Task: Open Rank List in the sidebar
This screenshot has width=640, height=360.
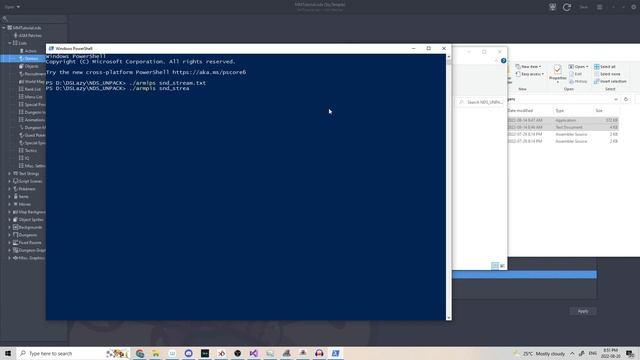Action: click(x=32, y=89)
